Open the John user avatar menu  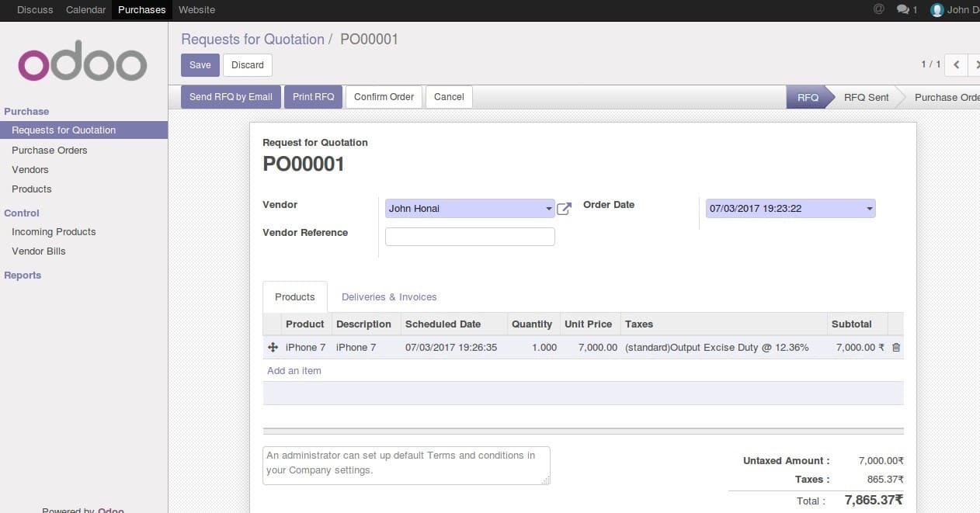(x=954, y=10)
